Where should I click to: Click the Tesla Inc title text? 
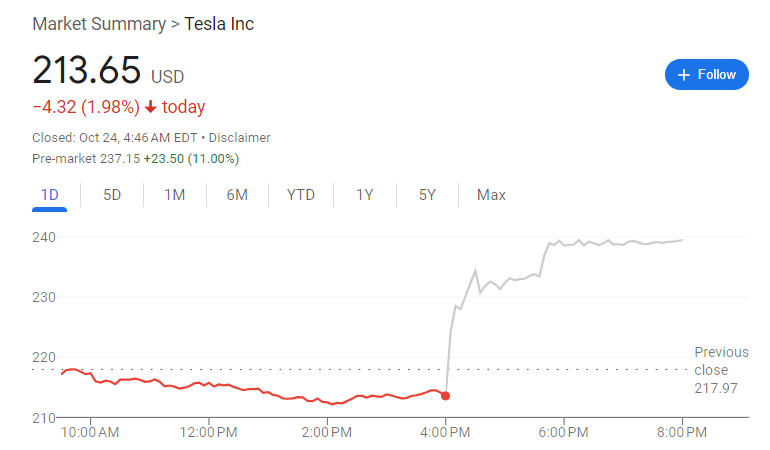coord(219,23)
